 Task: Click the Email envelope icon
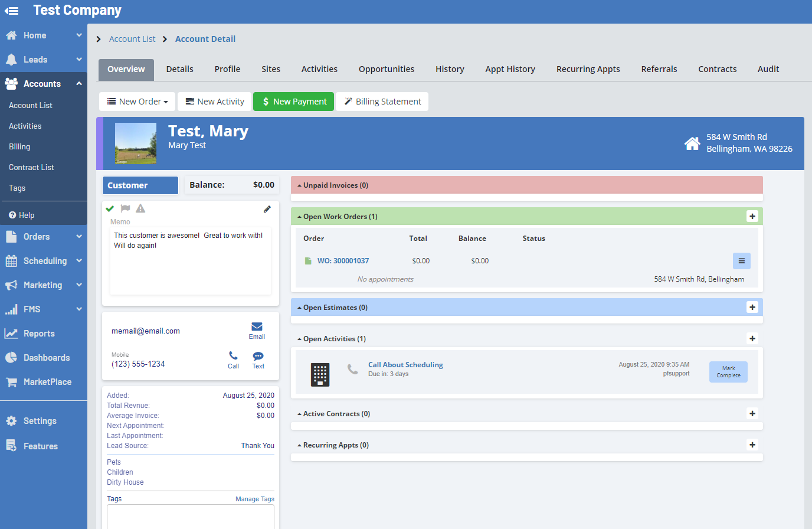coord(257,327)
